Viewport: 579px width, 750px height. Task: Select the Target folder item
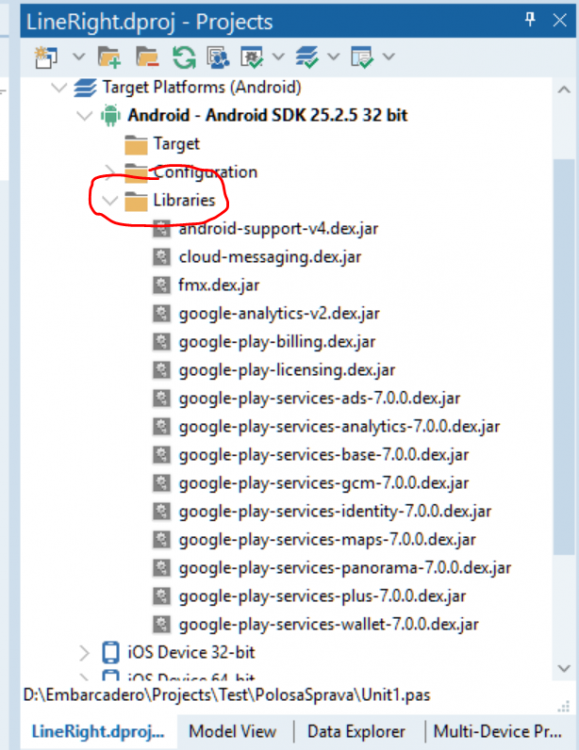coord(176,143)
